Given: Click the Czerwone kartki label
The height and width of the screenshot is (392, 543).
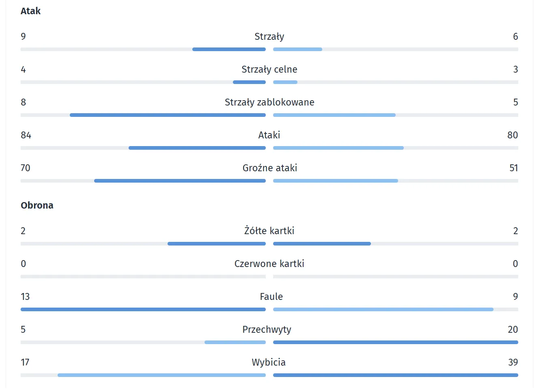Looking at the screenshot, I should 269,264.
